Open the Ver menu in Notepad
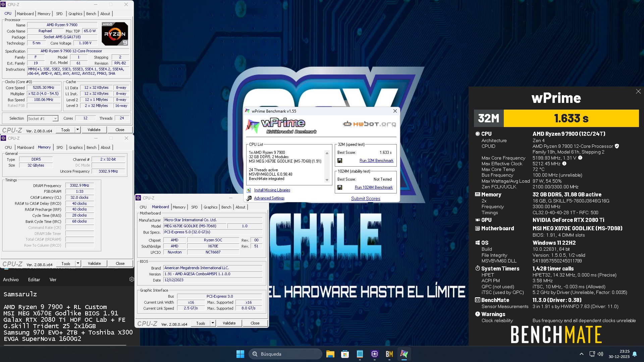The width and height of the screenshot is (644, 362). (53, 280)
